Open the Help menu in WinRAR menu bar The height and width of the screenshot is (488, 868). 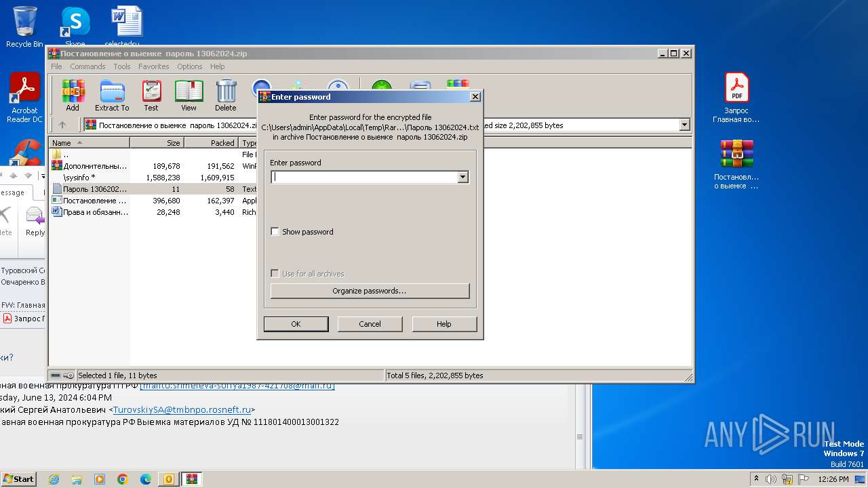coord(217,66)
